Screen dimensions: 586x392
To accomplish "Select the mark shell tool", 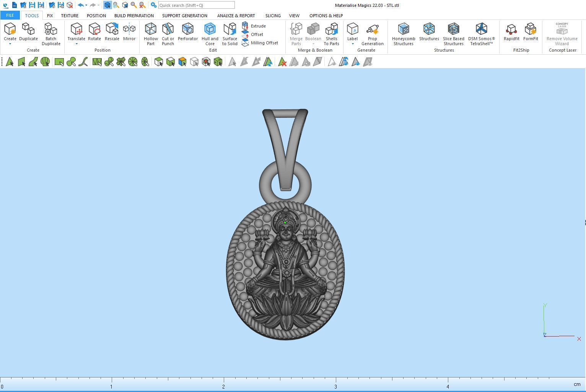I will click(45, 62).
